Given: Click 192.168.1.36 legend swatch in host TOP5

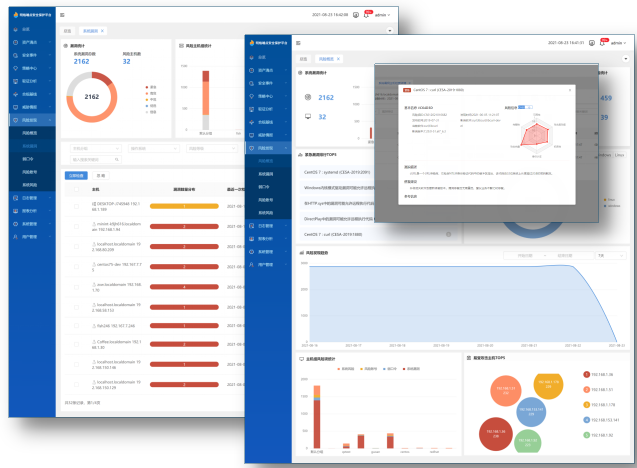Looking at the screenshot, I should (x=585, y=375).
